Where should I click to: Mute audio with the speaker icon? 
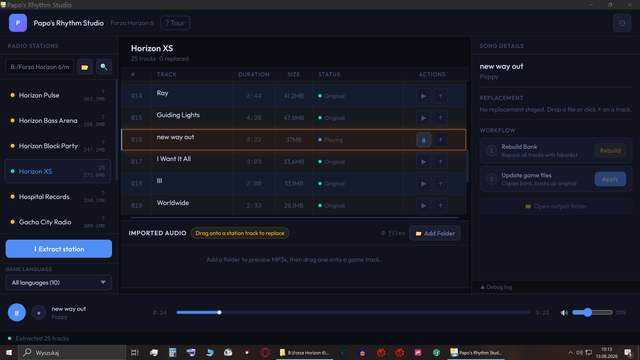point(564,313)
